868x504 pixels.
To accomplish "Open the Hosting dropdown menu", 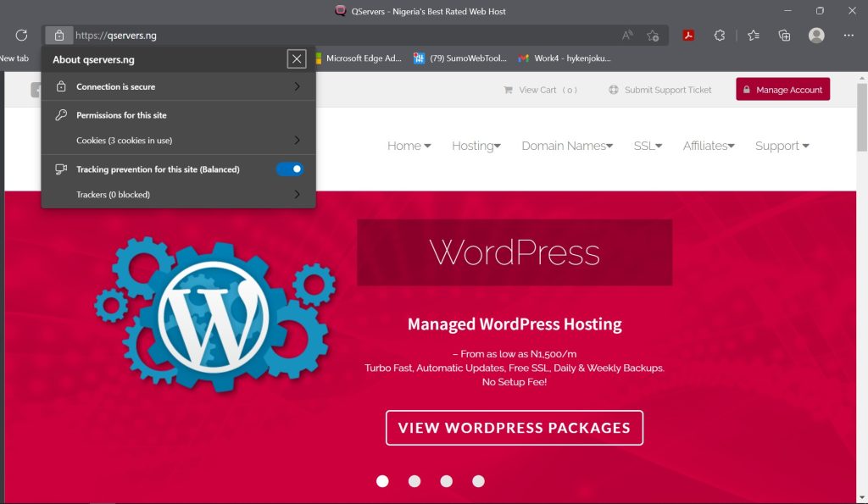I will click(x=476, y=146).
